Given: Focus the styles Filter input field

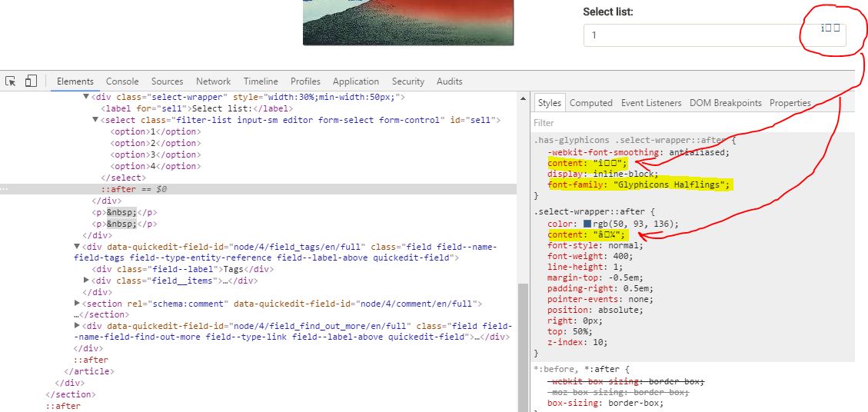Looking at the screenshot, I should [692, 123].
